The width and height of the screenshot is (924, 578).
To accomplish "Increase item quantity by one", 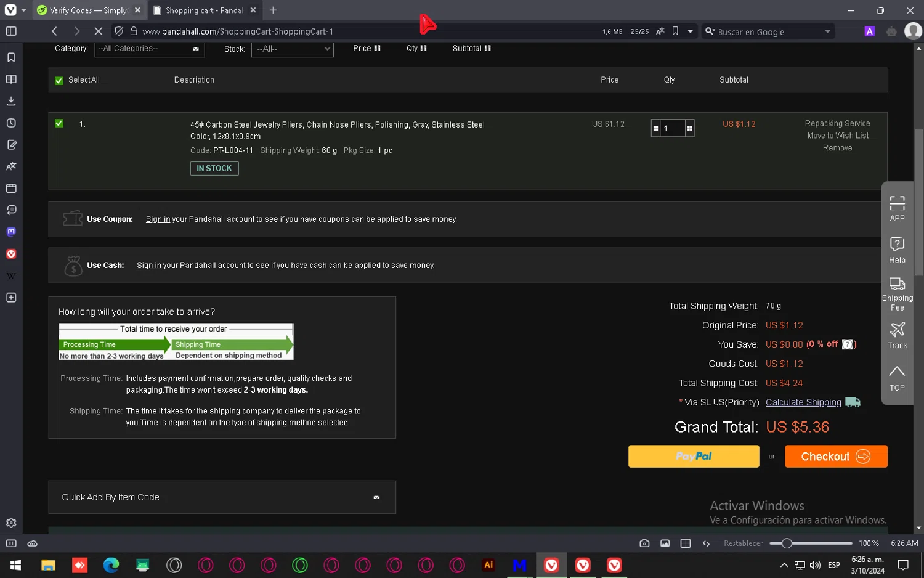I will (689, 128).
